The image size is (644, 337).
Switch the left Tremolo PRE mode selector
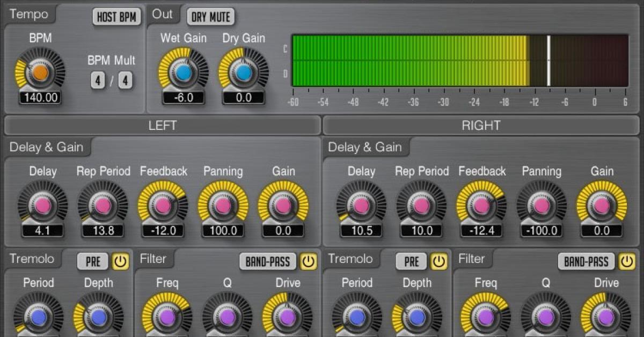93,261
